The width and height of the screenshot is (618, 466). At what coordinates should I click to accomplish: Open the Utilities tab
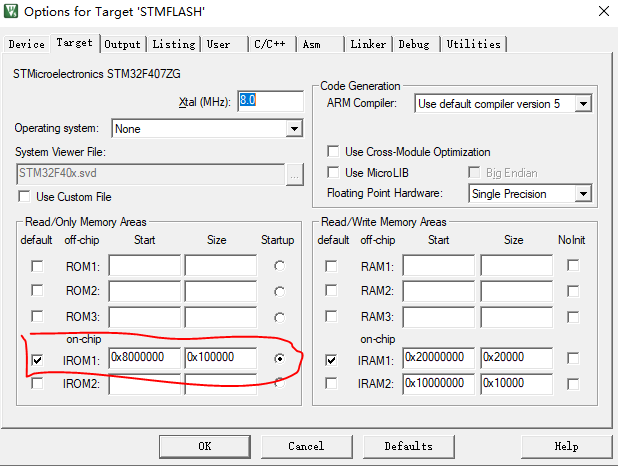473,44
